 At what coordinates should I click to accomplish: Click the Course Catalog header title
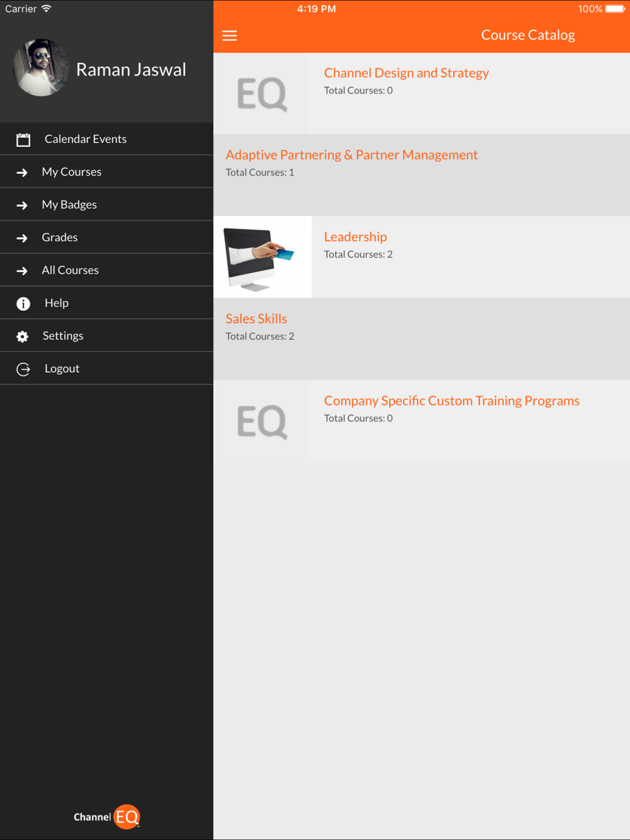528,35
